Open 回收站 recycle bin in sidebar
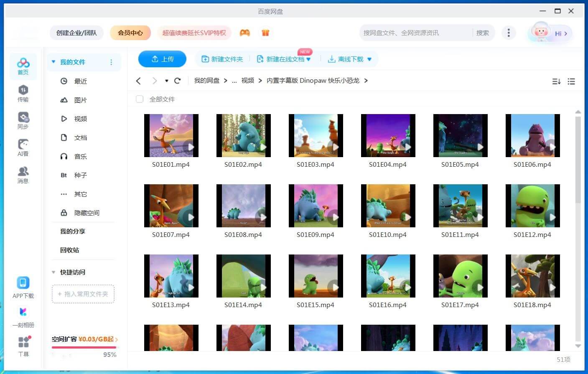This screenshot has height=374, width=588. [x=69, y=250]
